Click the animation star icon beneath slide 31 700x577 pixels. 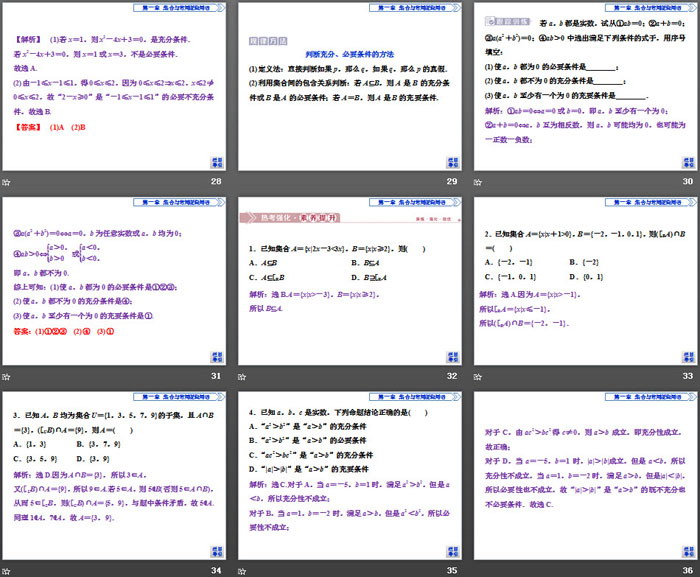pyautogui.click(x=7, y=376)
